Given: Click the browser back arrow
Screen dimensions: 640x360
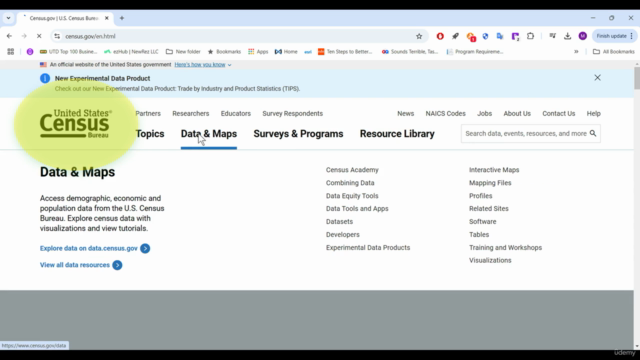Looking at the screenshot, I should 9,36.
